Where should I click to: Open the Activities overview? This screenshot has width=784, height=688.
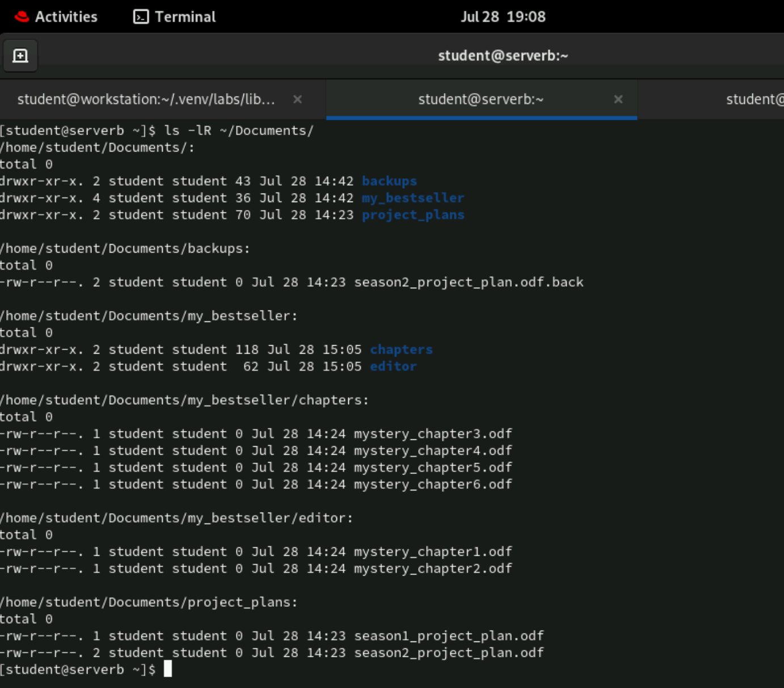click(56, 16)
